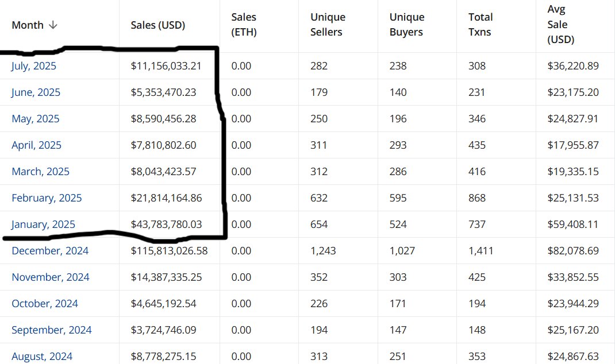Image resolution: width=615 pixels, height=364 pixels.
Task: Click Unique Buyers column header
Action: click(x=407, y=25)
